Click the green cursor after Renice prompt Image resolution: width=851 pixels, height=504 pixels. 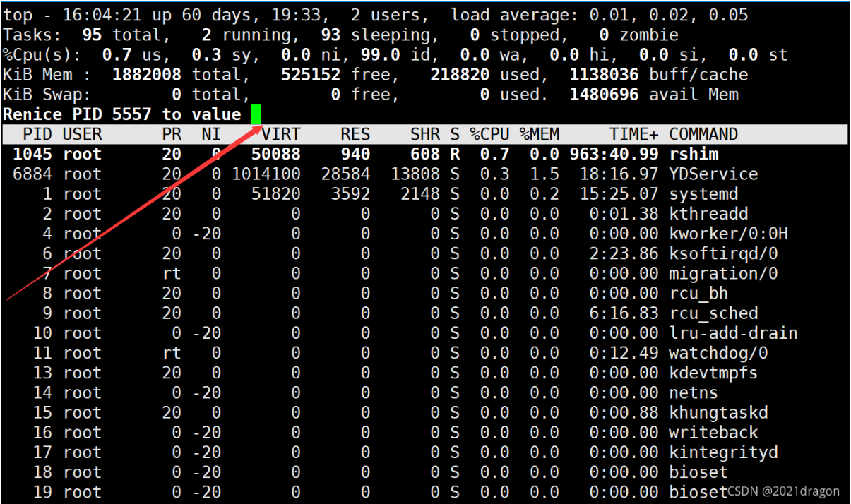(x=256, y=114)
